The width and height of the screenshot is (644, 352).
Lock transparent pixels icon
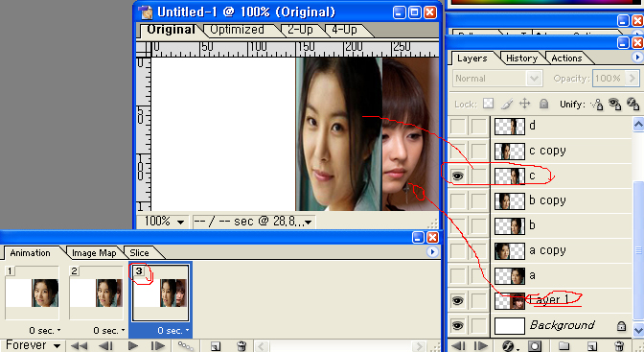[489, 104]
